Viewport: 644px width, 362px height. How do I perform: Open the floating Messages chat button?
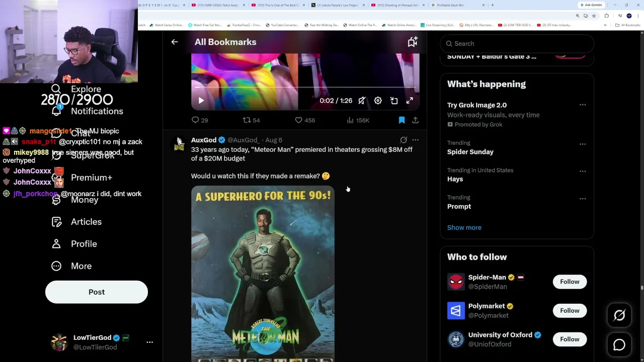point(619,345)
